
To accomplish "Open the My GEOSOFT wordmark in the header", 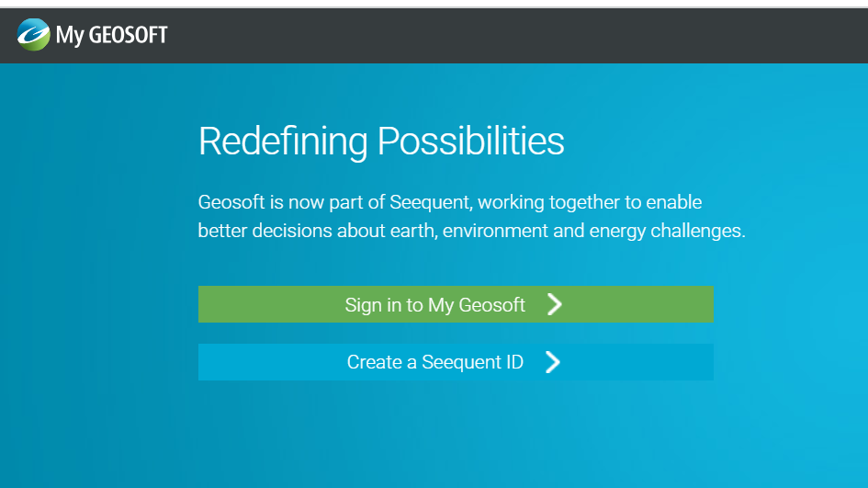I will click(111, 36).
